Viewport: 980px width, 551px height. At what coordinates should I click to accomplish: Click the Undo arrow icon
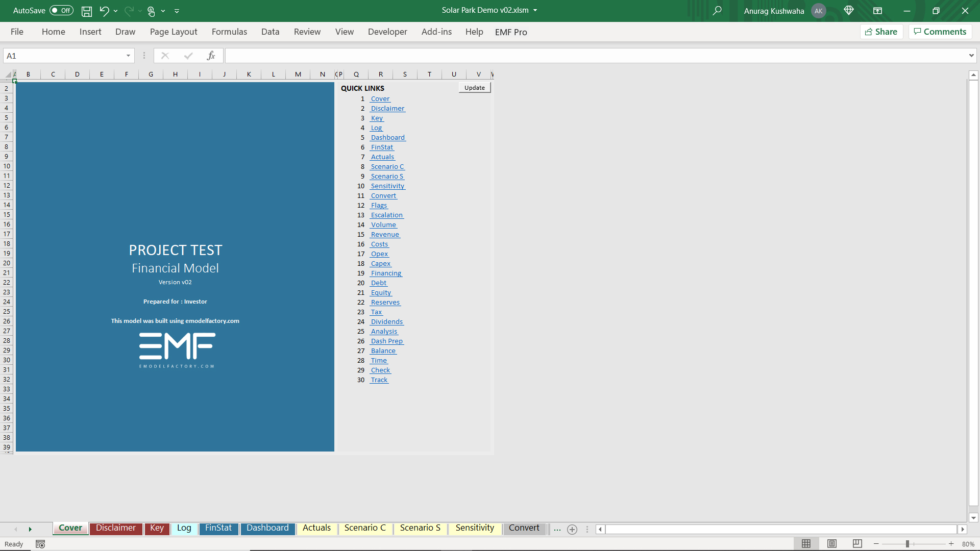tap(104, 11)
